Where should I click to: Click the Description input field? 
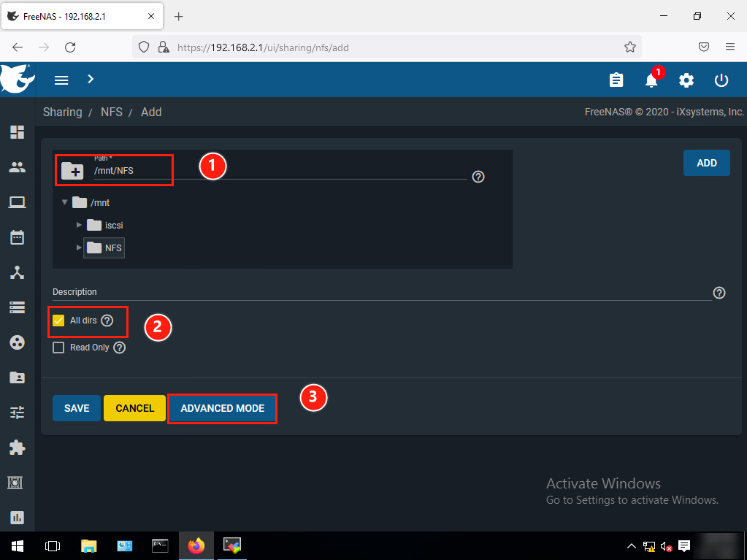(x=382, y=292)
